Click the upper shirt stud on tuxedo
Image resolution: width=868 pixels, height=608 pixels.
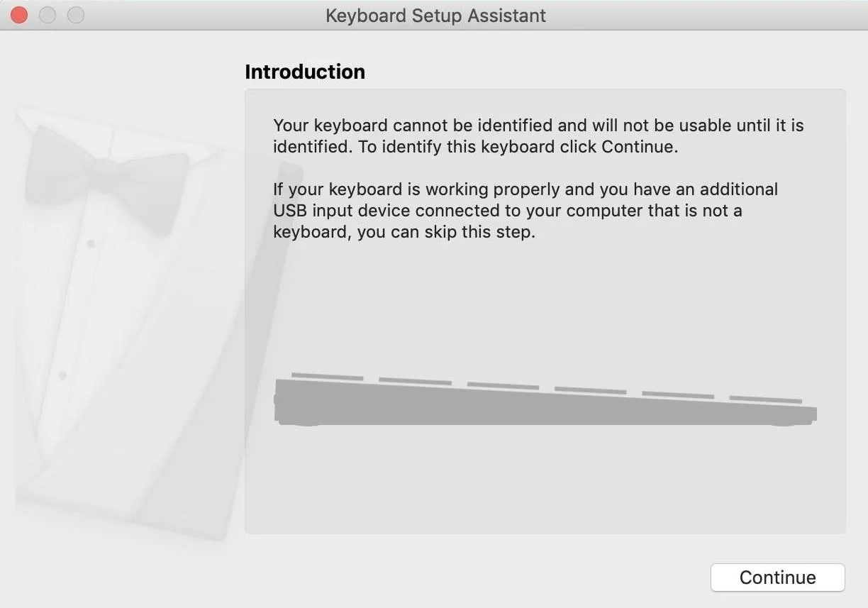91,243
